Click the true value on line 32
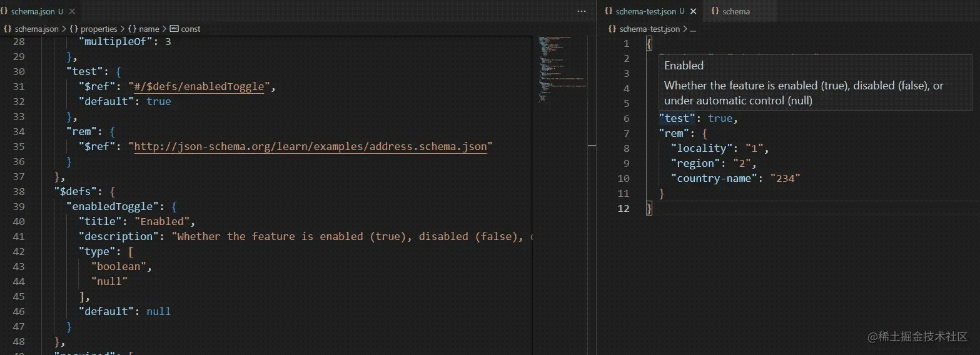This screenshot has width=980, height=355. [159, 102]
